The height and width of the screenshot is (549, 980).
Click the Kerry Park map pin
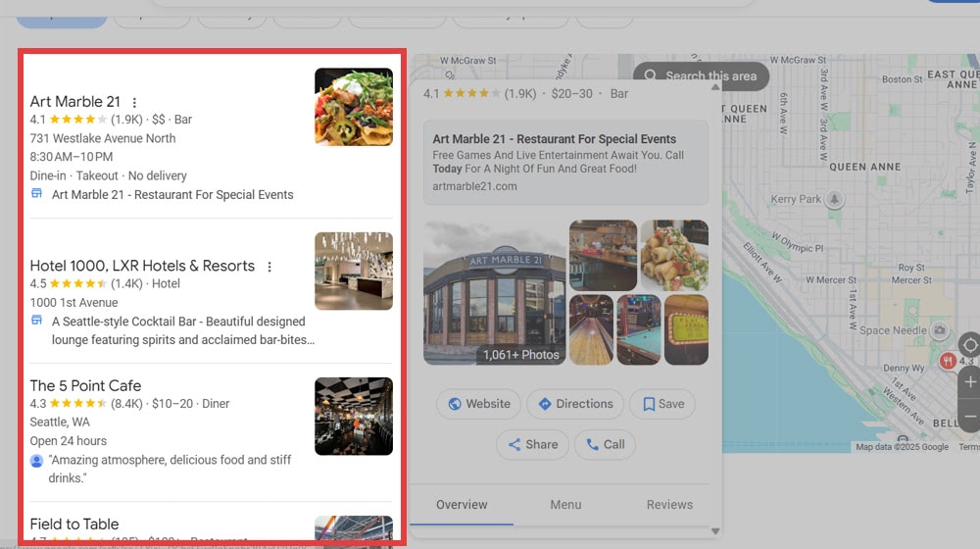(834, 199)
